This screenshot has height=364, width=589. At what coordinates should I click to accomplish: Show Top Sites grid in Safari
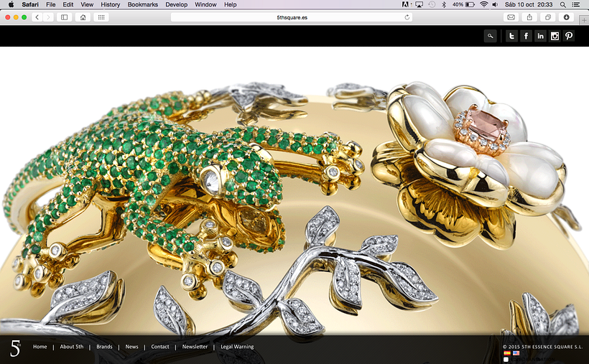[x=101, y=17]
